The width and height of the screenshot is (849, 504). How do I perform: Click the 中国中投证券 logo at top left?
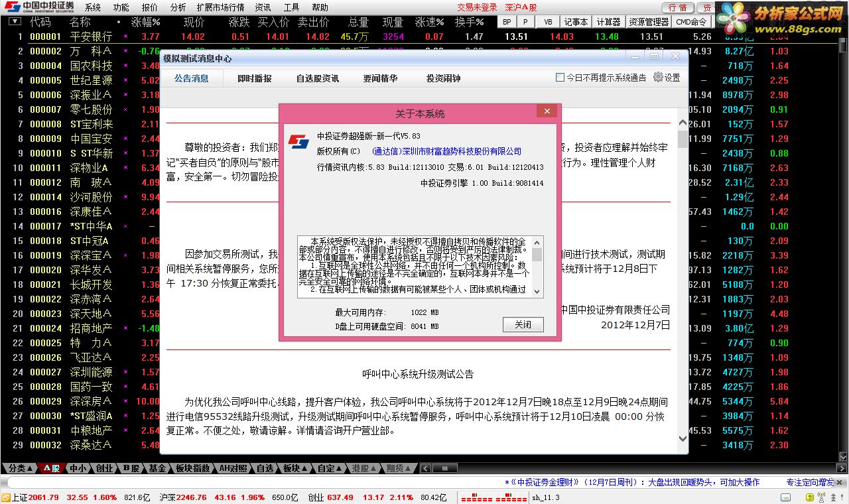click(38, 7)
